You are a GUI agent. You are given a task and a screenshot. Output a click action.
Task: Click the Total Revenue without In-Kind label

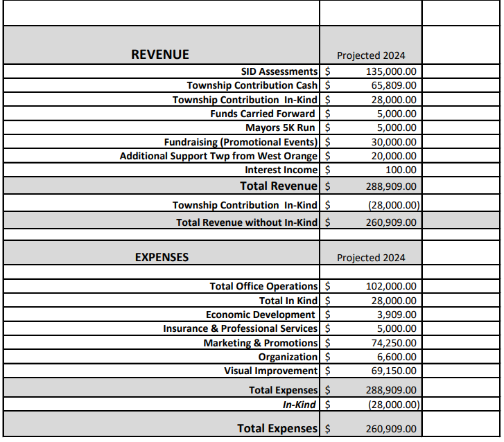click(247, 222)
